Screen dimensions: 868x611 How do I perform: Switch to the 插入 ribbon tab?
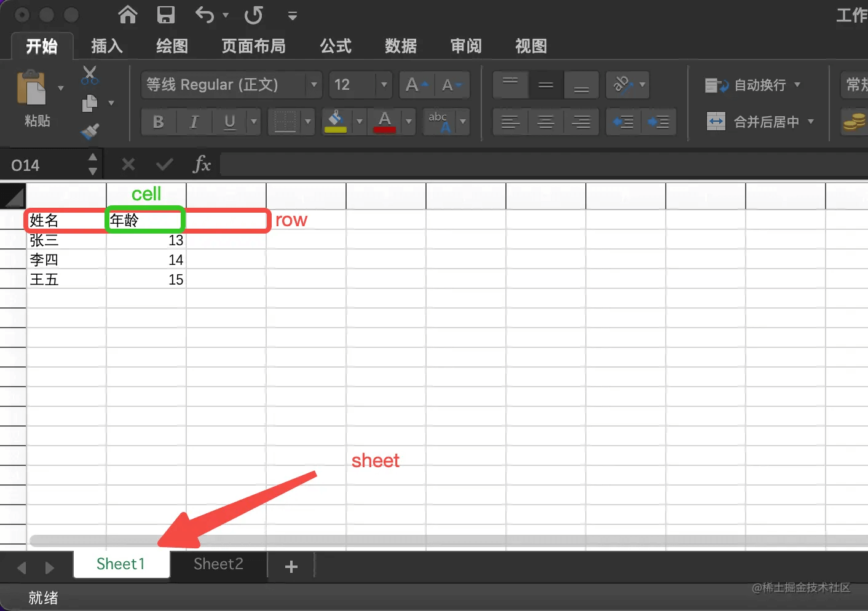107,46
